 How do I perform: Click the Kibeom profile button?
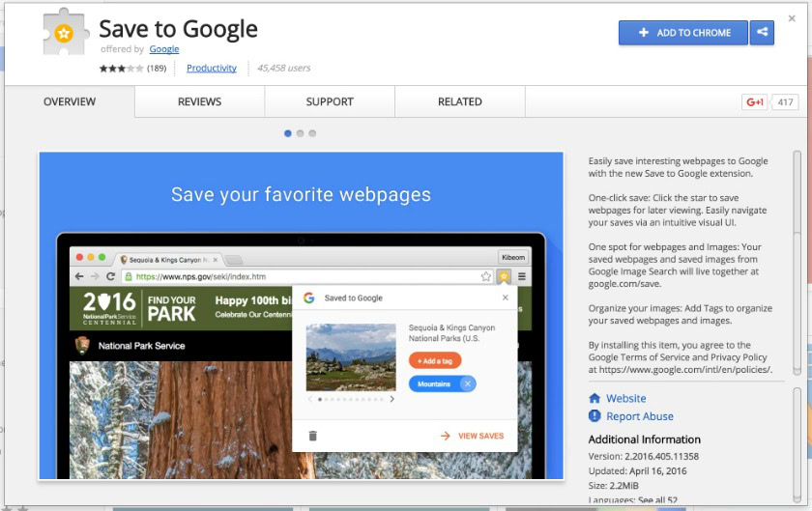[513, 257]
